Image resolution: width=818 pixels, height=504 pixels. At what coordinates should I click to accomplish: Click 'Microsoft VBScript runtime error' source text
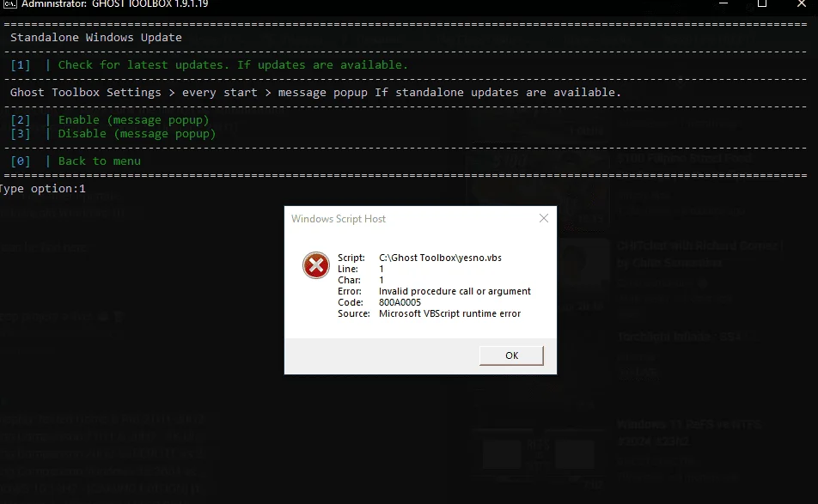(449, 313)
